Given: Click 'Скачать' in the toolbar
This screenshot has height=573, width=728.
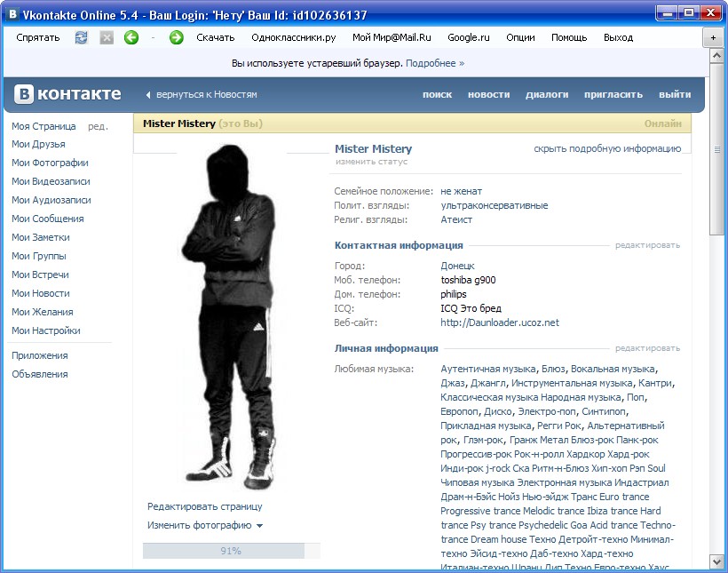Looking at the screenshot, I should (x=216, y=37).
